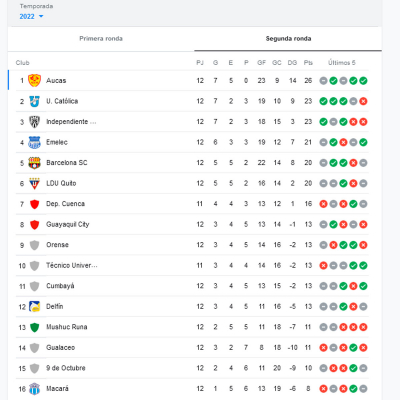Select the Segunda ronda tab
The image size is (400, 400).
point(288,39)
